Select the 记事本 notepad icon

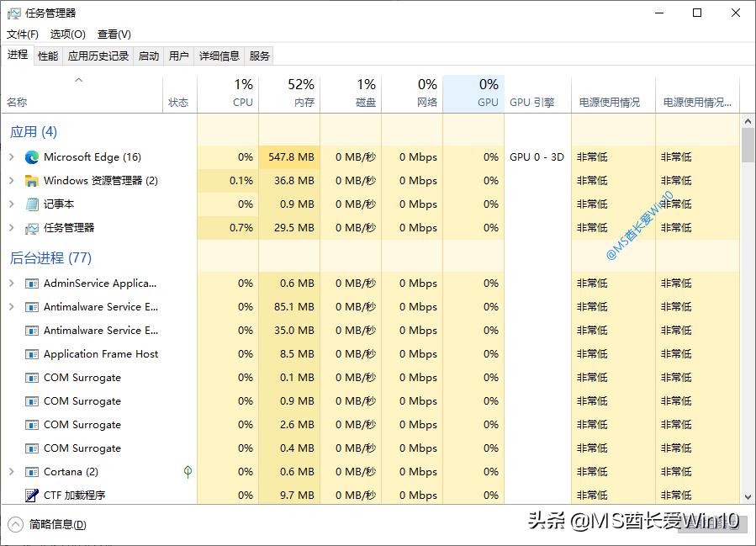(x=29, y=204)
